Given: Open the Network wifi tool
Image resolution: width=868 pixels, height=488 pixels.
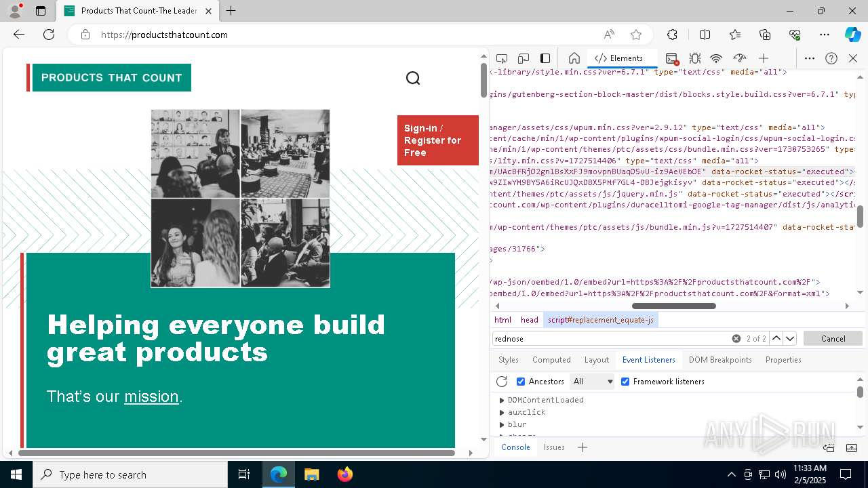Looking at the screenshot, I should coord(716,58).
